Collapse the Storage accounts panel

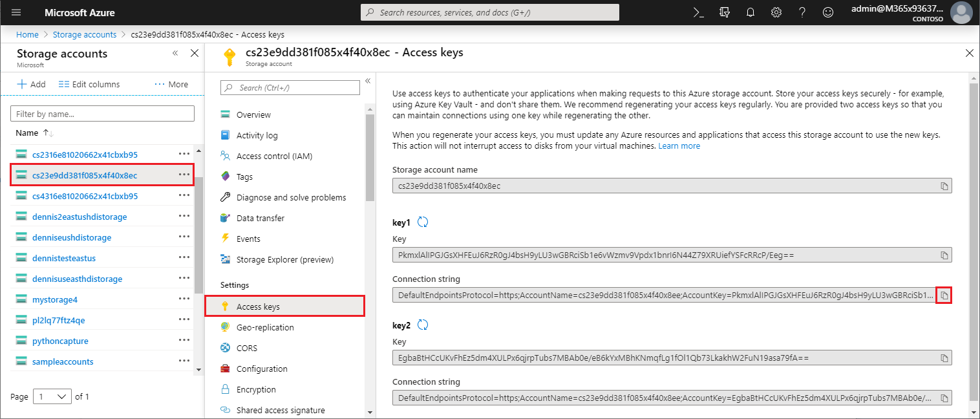pos(175,54)
